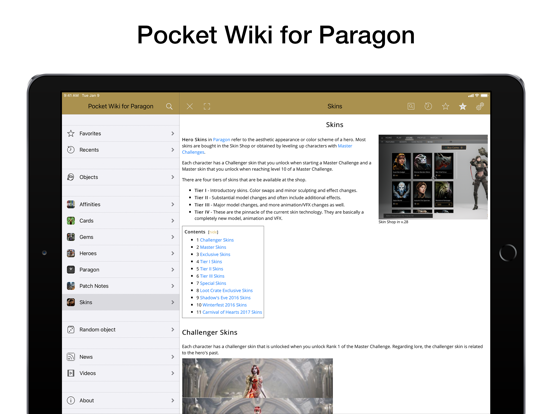The image size is (552, 414).
Task: Expand Favorites row chevron
Action: pos(172,133)
